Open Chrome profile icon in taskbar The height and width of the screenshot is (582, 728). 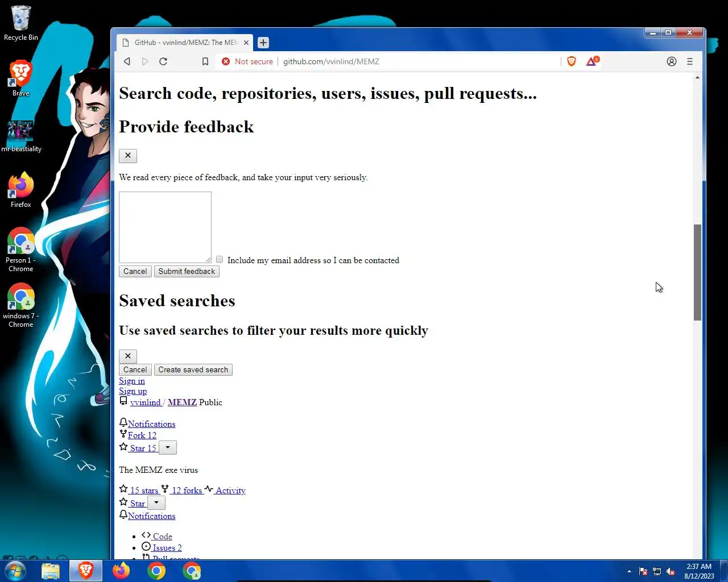tap(192, 571)
